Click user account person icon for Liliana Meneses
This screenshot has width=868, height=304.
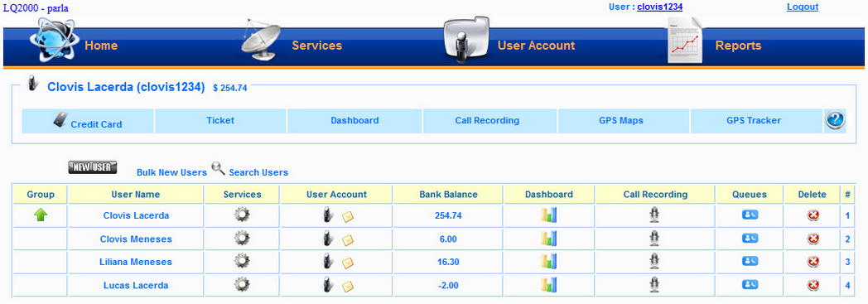pos(327,261)
